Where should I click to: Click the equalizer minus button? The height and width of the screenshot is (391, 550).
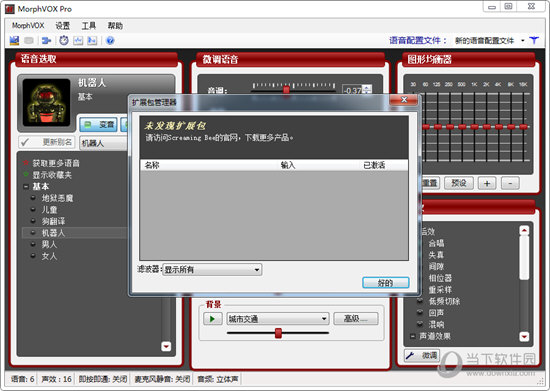tap(510, 183)
